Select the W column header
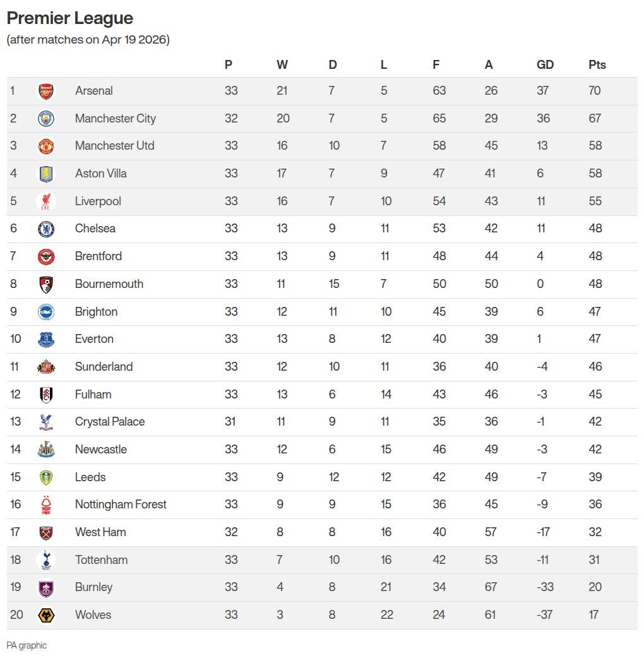 pos(282,64)
